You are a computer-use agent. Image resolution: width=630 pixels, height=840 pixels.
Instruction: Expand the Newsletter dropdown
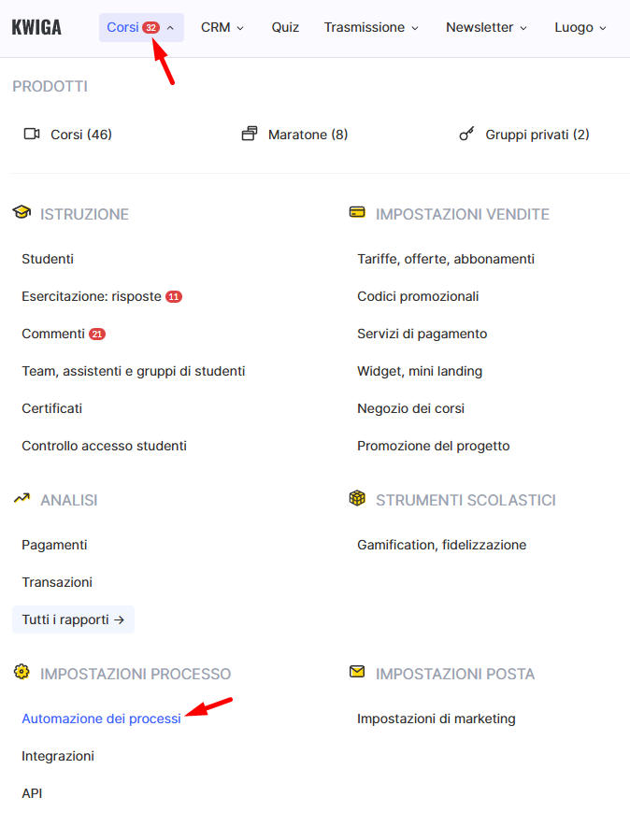(486, 28)
